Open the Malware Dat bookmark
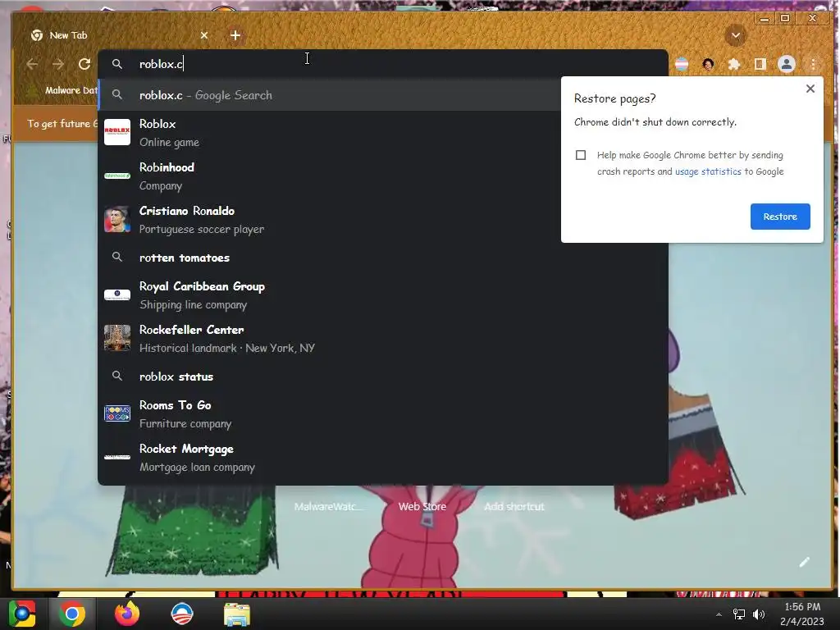Viewport: 840px width, 630px height. pos(64,90)
